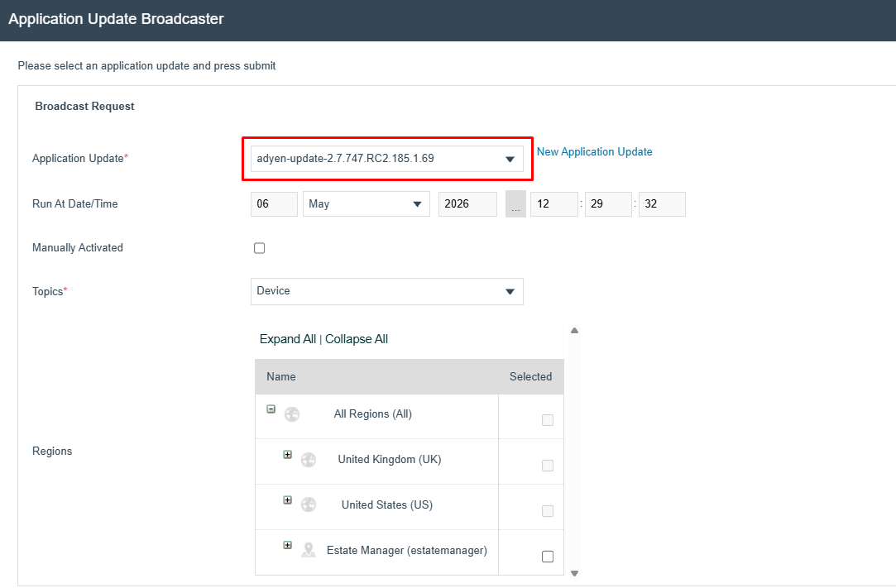The height and width of the screenshot is (588, 896).
Task: Edit the day field showing 06
Action: coord(275,204)
